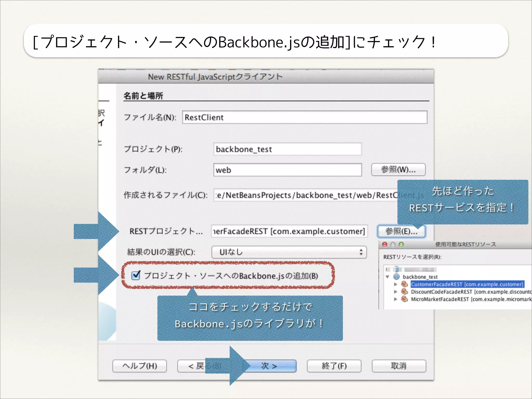The image size is (532, 399).
Task: Click the globe icon beside backbone_test
Action: (x=397, y=277)
